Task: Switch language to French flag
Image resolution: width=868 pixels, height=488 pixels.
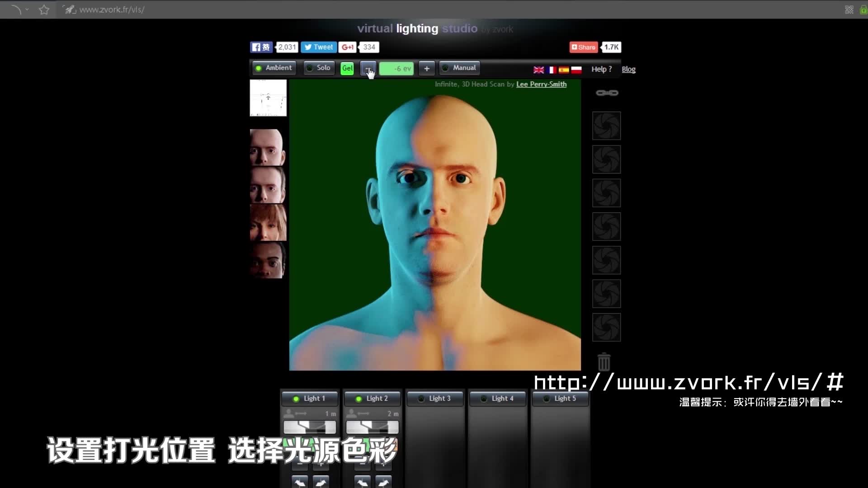Action: pyautogui.click(x=552, y=70)
